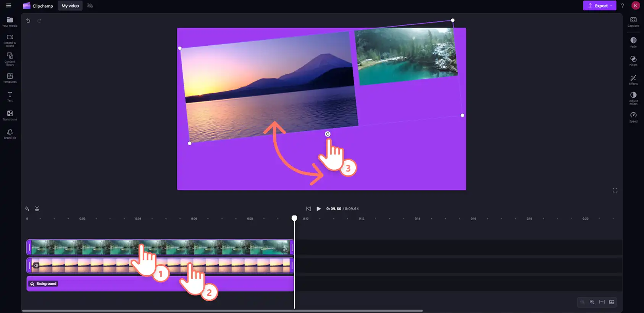644x313 pixels.
Task: Open the Speed settings
Action: coord(633,117)
